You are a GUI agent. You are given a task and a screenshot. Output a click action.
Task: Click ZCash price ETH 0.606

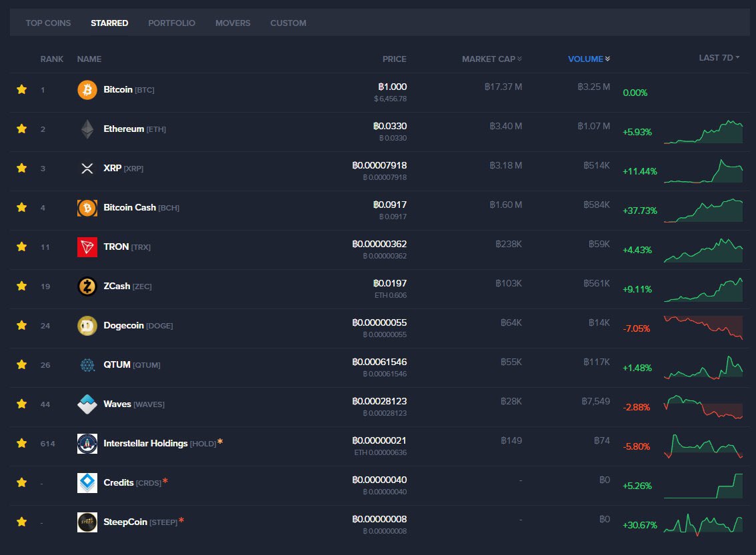(391, 295)
